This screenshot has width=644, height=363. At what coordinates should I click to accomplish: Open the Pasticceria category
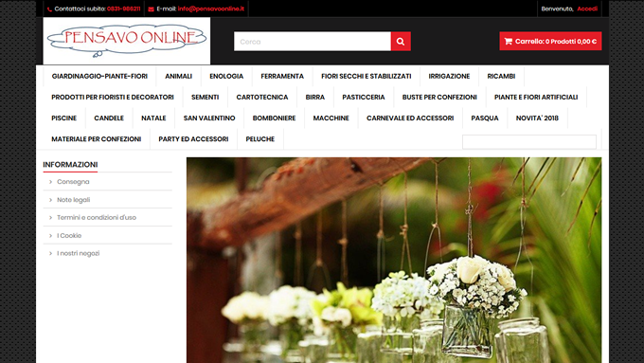[364, 97]
